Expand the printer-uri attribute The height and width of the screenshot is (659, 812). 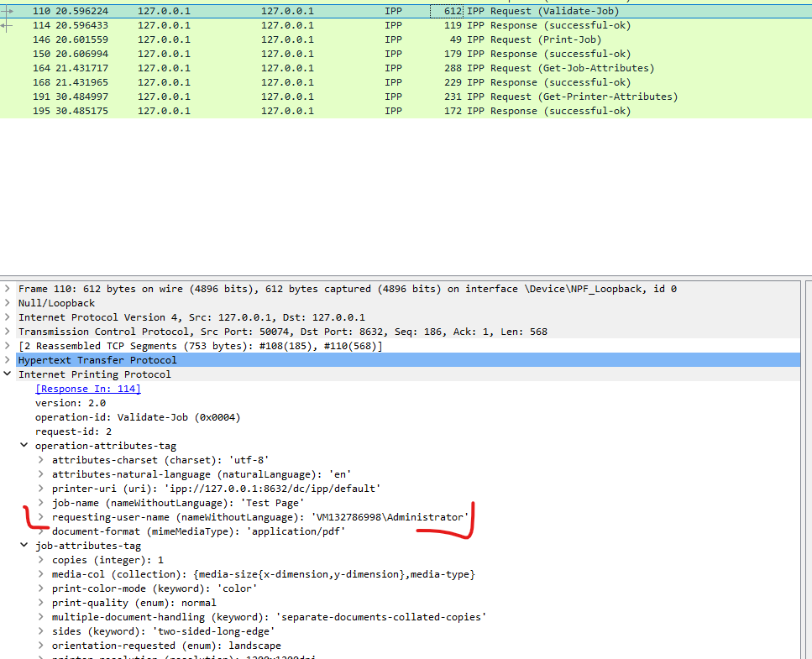[x=39, y=488]
